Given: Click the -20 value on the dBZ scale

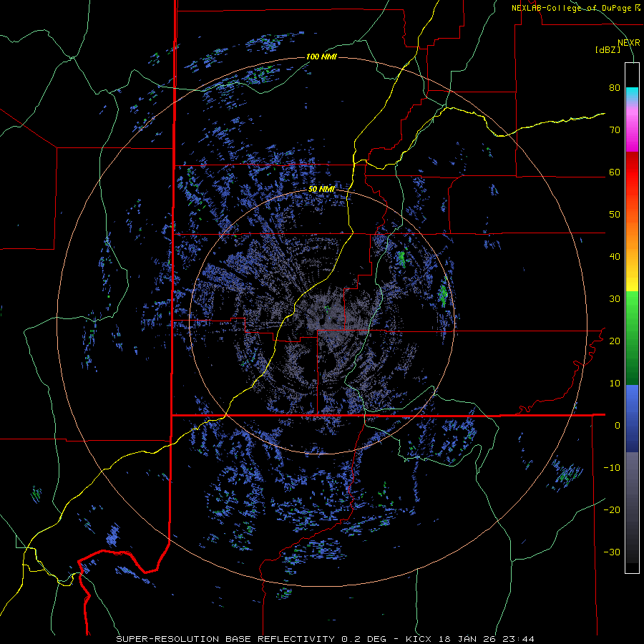Looking at the screenshot, I should pos(612,510).
